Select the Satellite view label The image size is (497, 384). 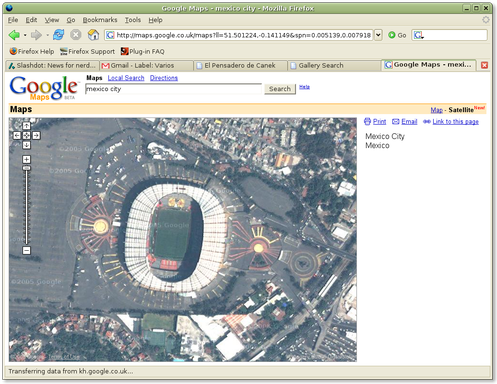(461, 110)
